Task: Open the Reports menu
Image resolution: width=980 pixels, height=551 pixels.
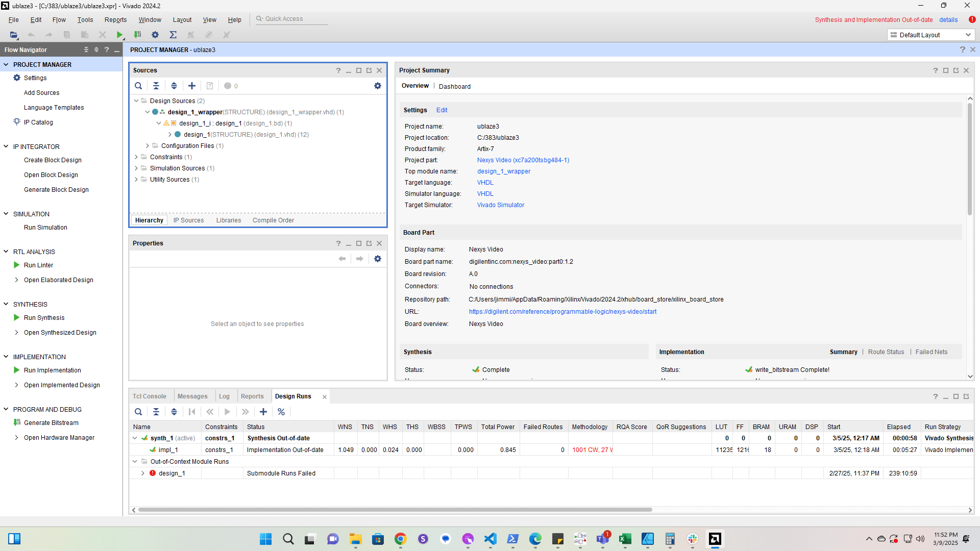Action: 115,20
